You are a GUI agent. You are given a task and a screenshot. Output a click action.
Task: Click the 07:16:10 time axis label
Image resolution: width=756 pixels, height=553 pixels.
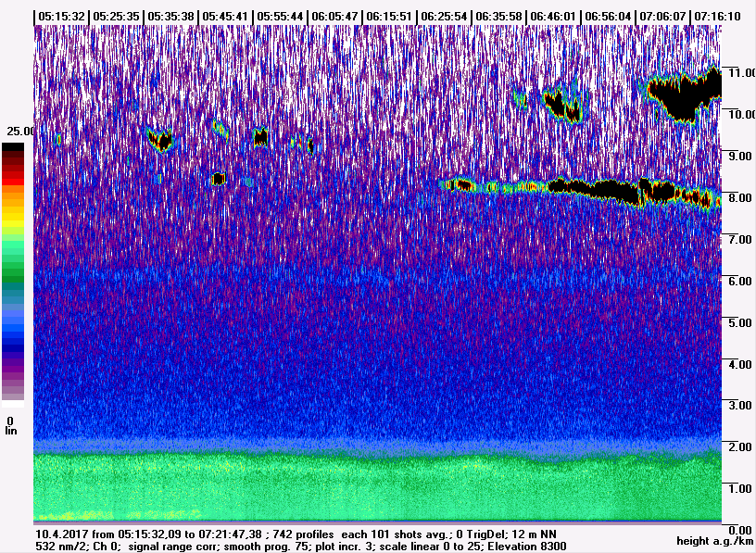pyautogui.click(x=717, y=17)
